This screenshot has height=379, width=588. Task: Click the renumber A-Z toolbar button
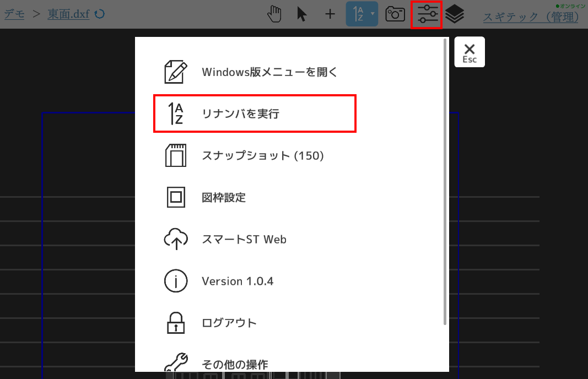357,14
